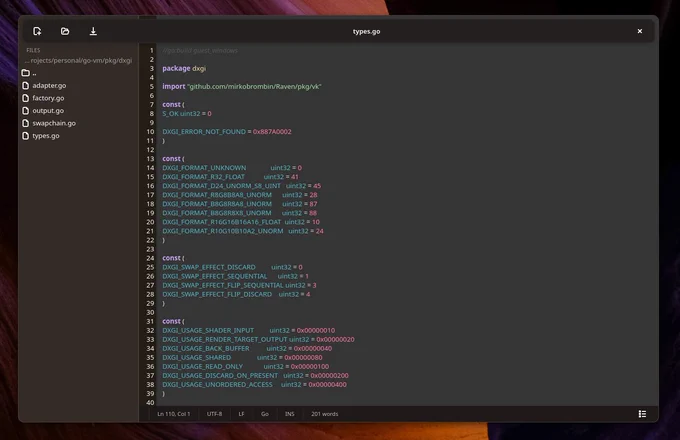Click DXGI_USAGE_READ_ONLY on line 36

click(203, 366)
